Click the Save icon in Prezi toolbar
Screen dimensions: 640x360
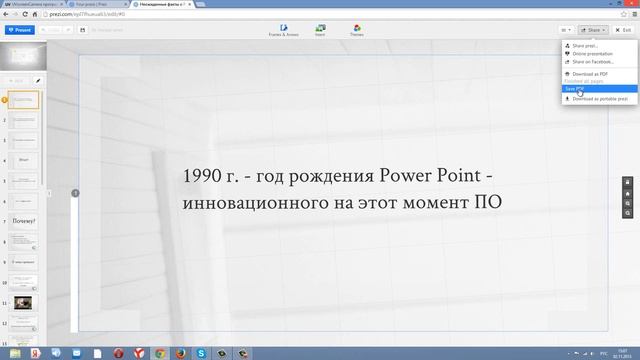click(x=82, y=30)
